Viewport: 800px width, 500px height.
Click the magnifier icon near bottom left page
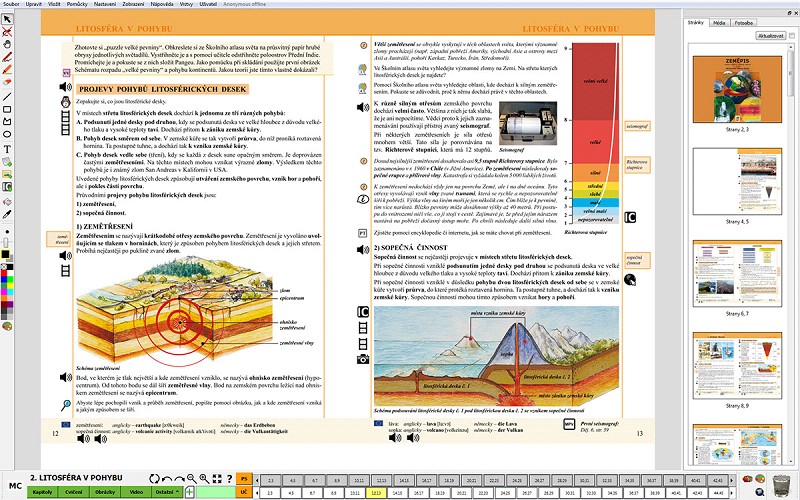tap(66, 406)
